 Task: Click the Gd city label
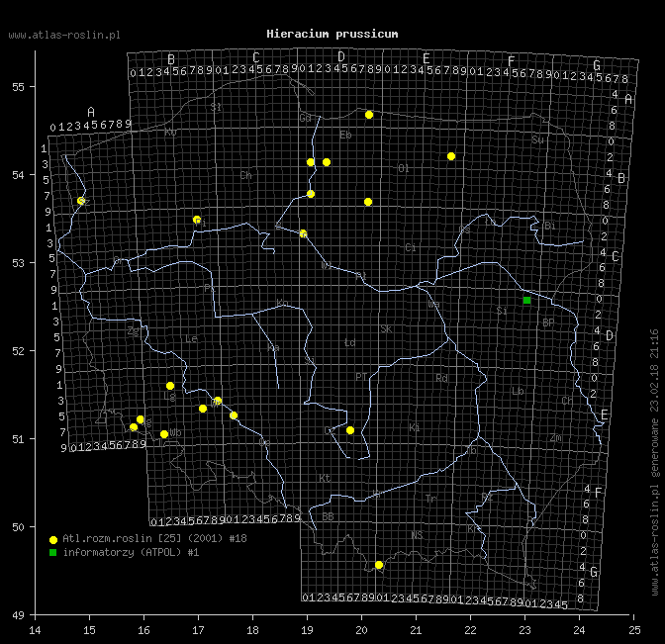306,118
